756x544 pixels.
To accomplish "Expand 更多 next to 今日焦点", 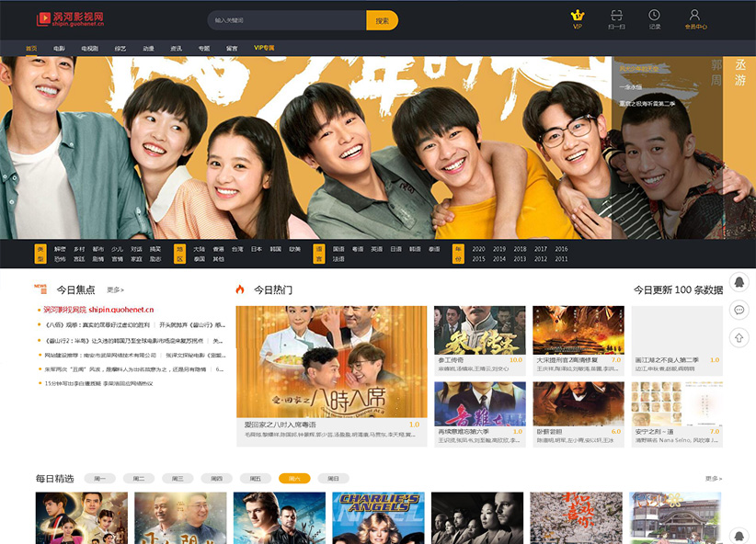I will tap(115, 290).
